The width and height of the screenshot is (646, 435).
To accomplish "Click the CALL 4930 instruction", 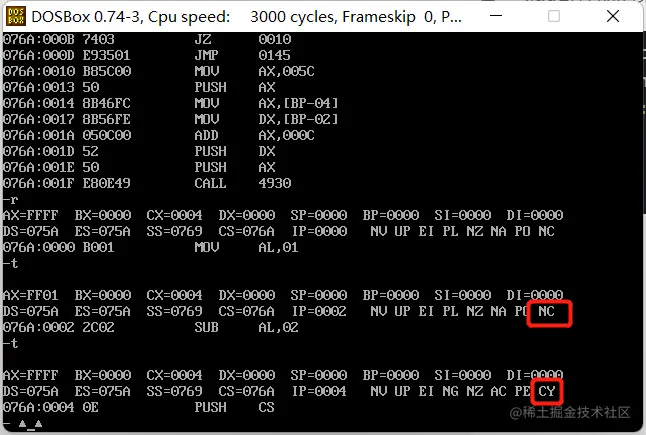I will pyautogui.click(x=243, y=183).
